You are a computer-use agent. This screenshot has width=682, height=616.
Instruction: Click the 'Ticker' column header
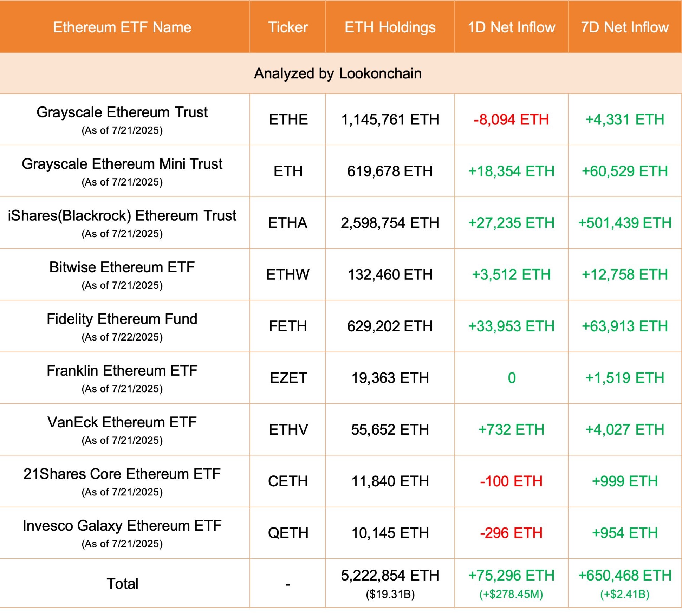click(288, 27)
